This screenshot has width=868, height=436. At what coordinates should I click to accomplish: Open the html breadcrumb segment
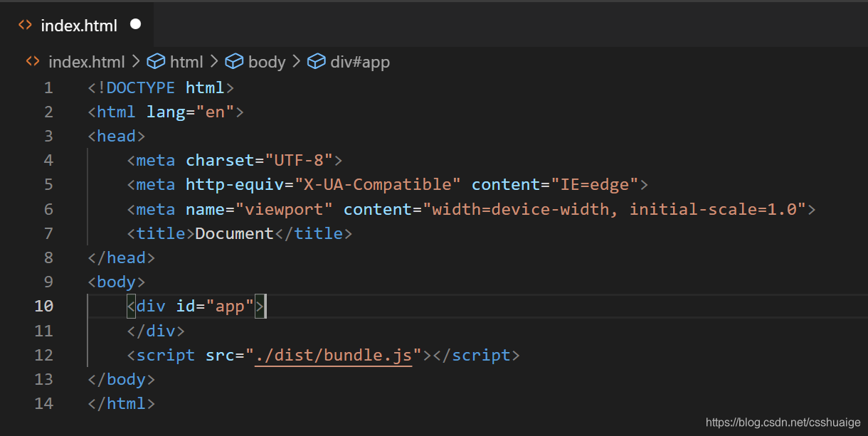point(186,62)
